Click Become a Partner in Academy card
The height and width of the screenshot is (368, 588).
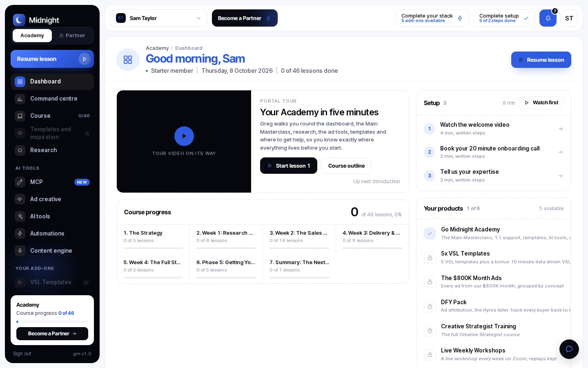coord(52,334)
